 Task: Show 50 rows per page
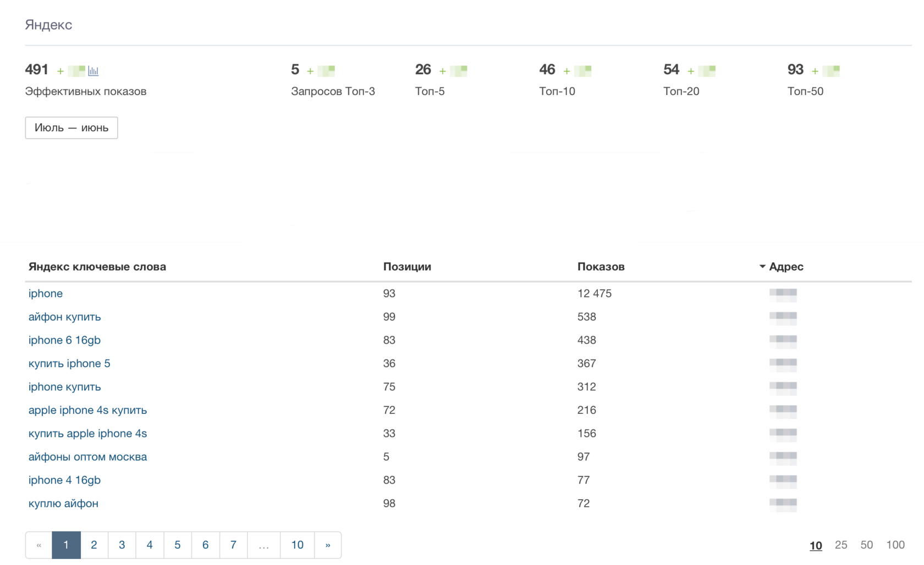click(x=866, y=545)
